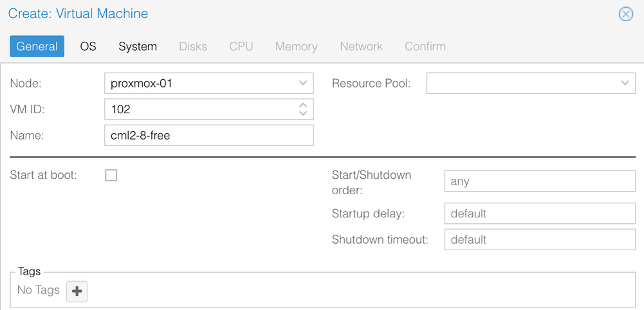This screenshot has width=644, height=310.
Task: Switch to the Network tab
Action: (x=361, y=46)
